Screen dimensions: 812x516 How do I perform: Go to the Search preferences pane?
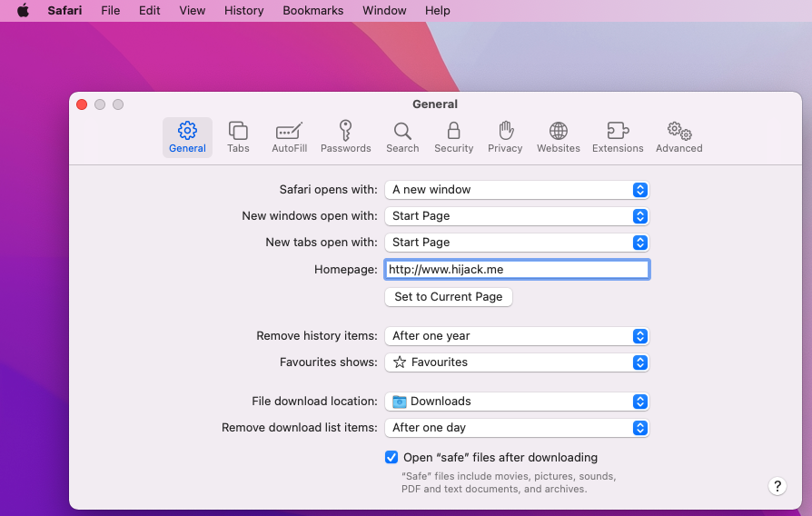pyautogui.click(x=402, y=137)
